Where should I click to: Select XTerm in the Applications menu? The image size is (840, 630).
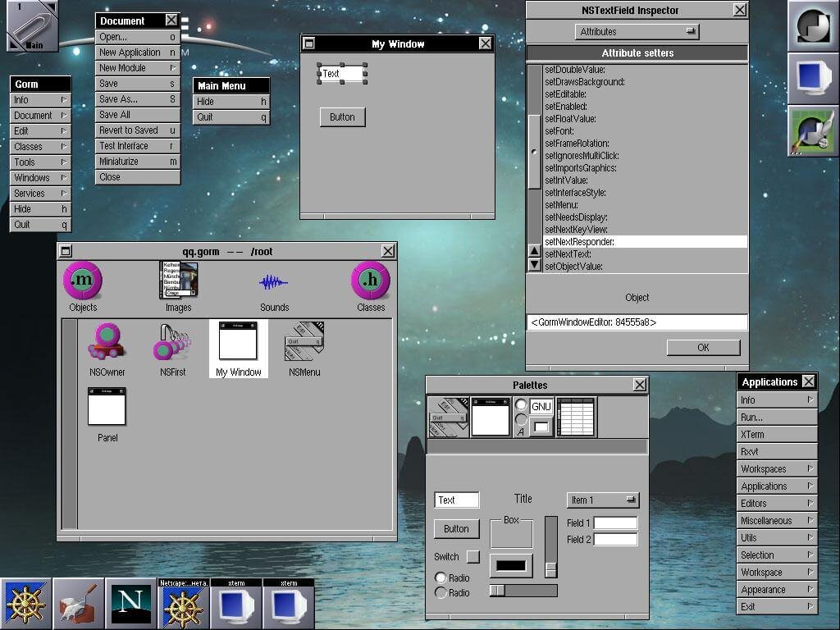click(776, 434)
